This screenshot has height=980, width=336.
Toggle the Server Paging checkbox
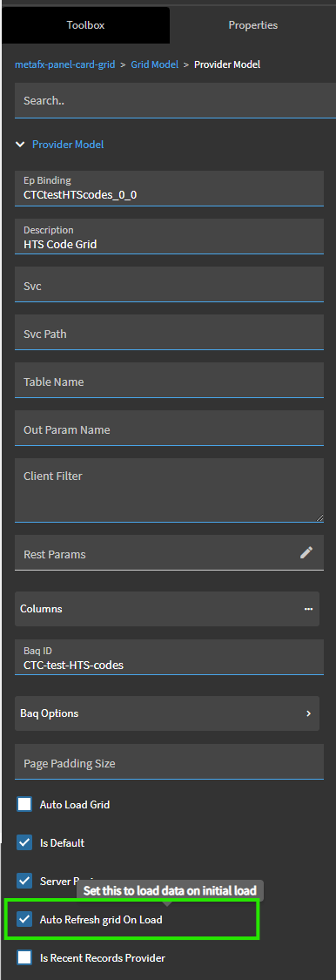click(24, 881)
